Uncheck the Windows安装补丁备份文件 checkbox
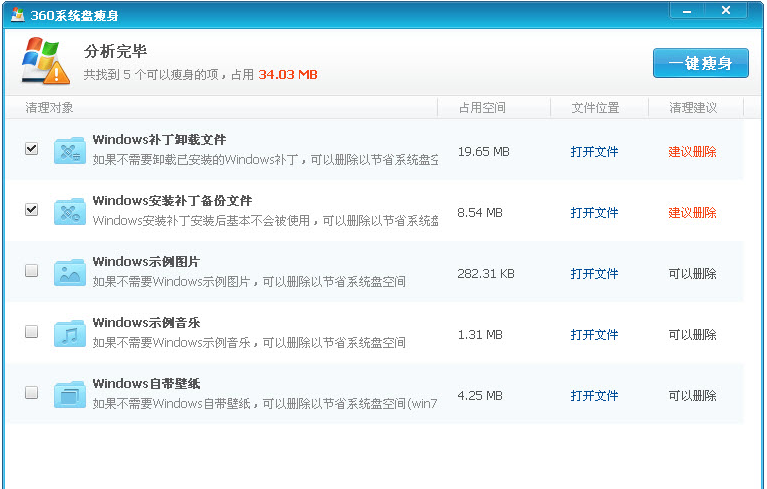 pyautogui.click(x=31, y=209)
